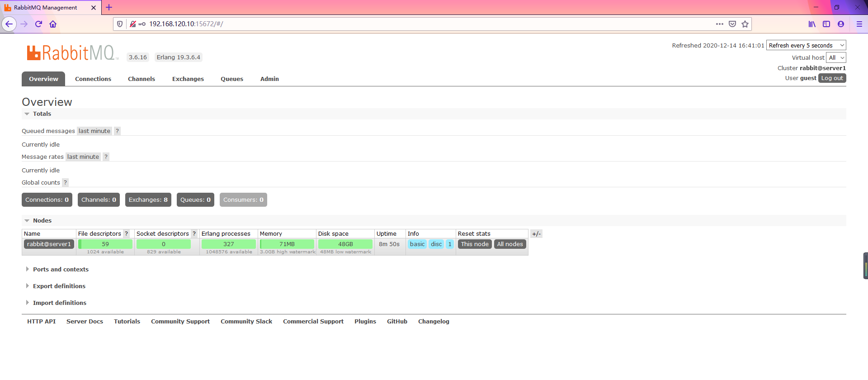Toggle node table columns with +/-

(x=536, y=234)
